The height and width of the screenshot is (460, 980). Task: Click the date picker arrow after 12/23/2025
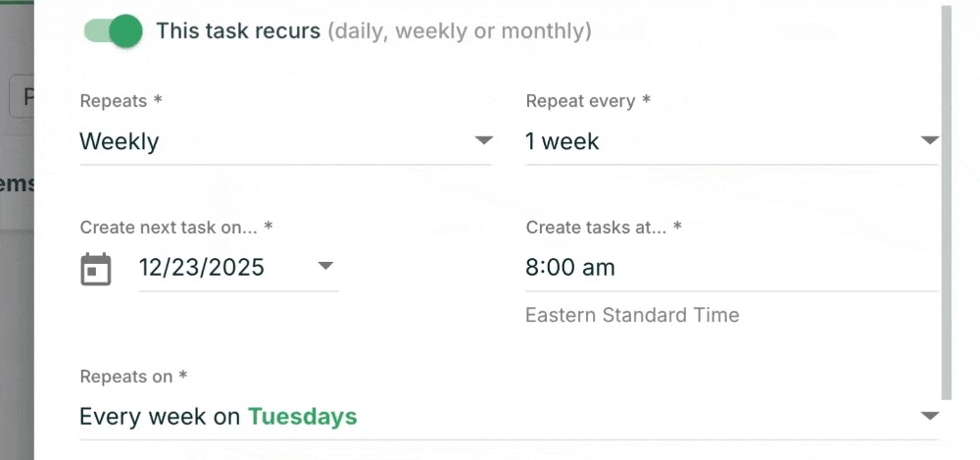(326, 267)
